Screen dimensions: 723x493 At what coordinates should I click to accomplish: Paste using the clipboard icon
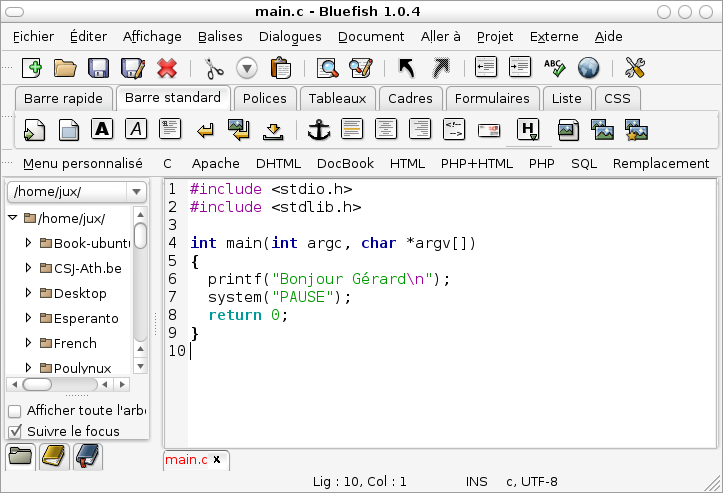click(280, 68)
